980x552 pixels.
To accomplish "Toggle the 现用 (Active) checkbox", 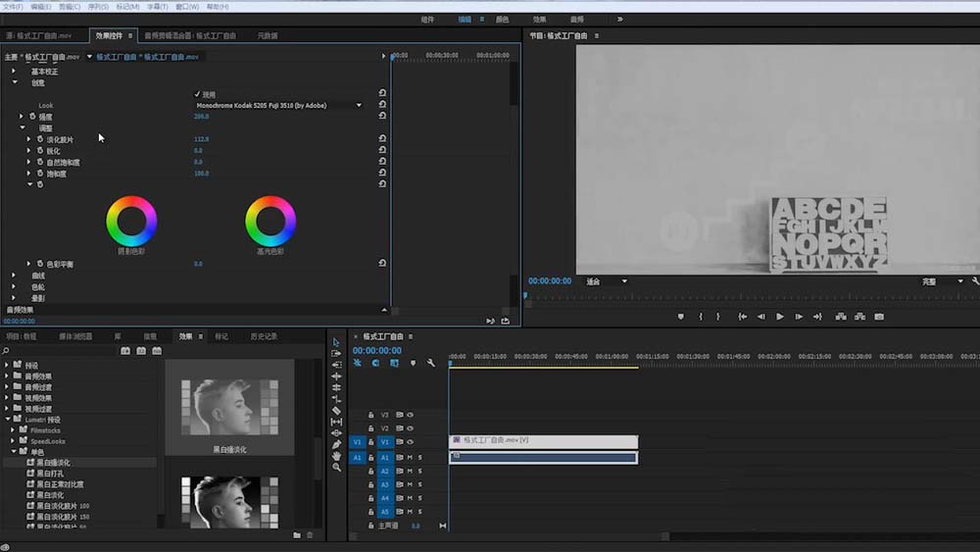I will tap(197, 94).
